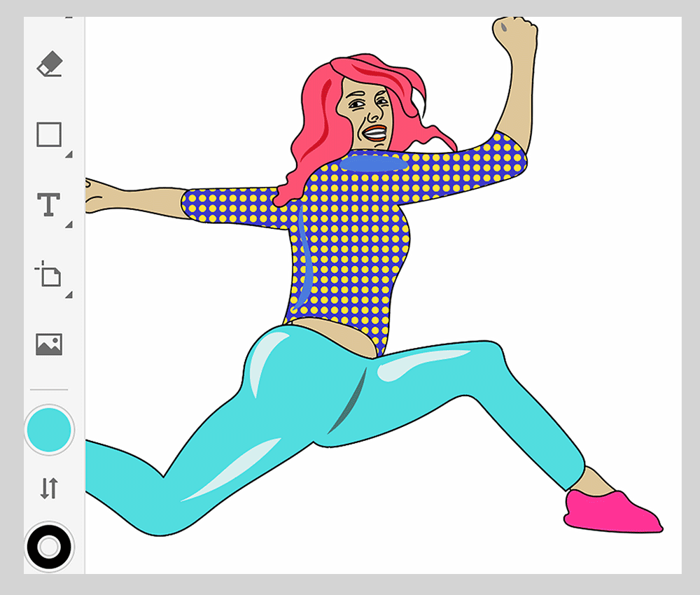Select the Text tool
This screenshot has height=595, width=700.
click(x=48, y=205)
